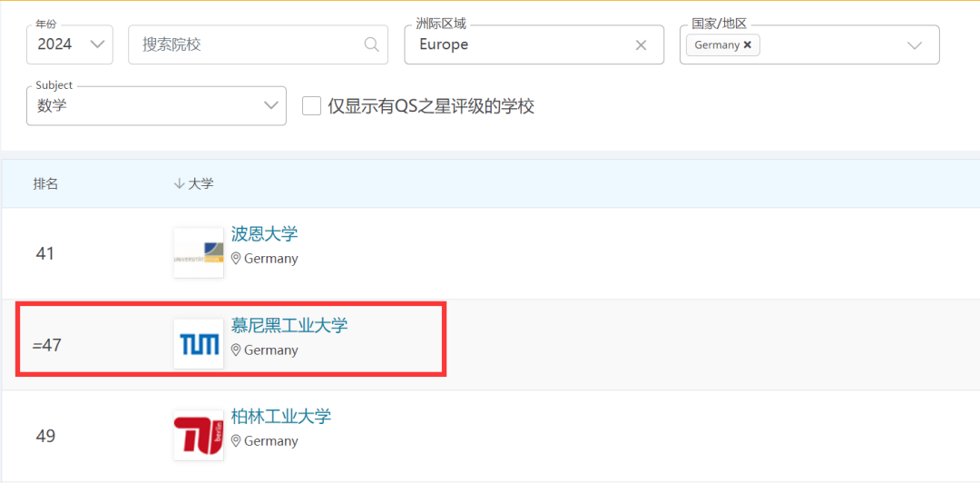Click the TU Berlin logo
The width and height of the screenshot is (980, 483).
click(x=199, y=436)
